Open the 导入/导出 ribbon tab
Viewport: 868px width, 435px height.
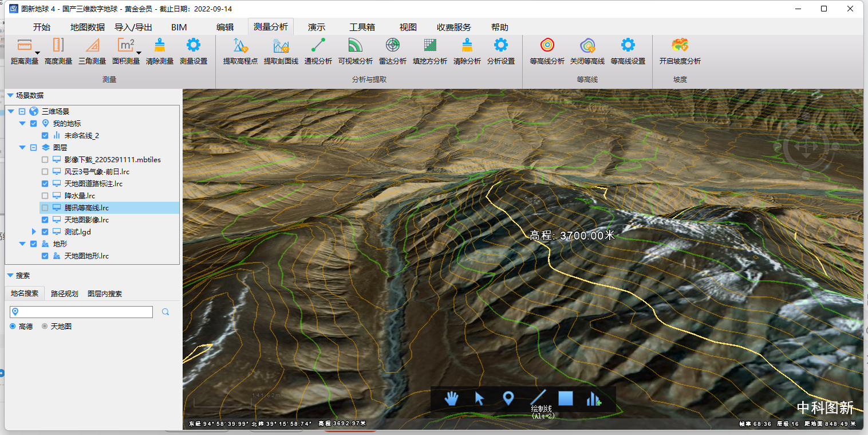(133, 27)
